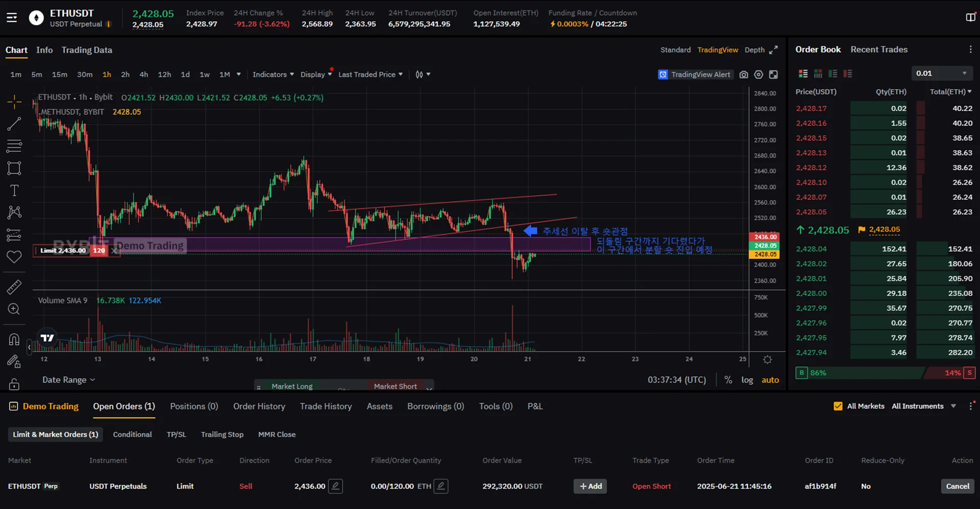The width and height of the screenshot is (980, 509).
Task: Open the Indicators dropdown
Action: (273, 74)
